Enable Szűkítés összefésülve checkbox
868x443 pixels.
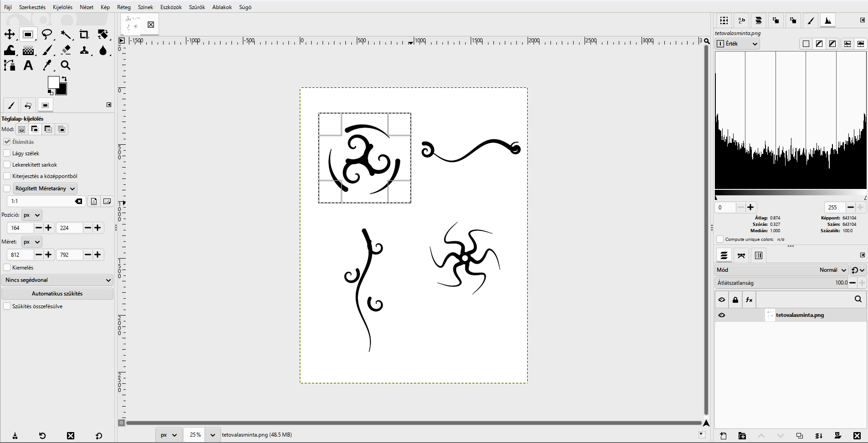[x=7, y=306]
